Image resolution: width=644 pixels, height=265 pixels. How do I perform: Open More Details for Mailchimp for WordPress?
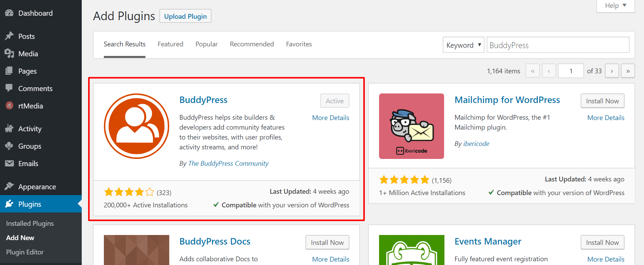tap(606, 118)
